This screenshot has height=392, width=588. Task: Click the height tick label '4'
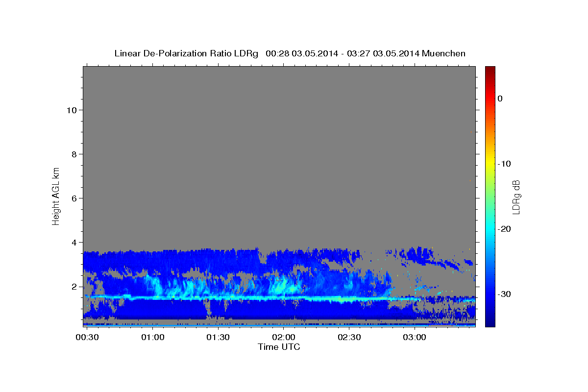[74, 243]
